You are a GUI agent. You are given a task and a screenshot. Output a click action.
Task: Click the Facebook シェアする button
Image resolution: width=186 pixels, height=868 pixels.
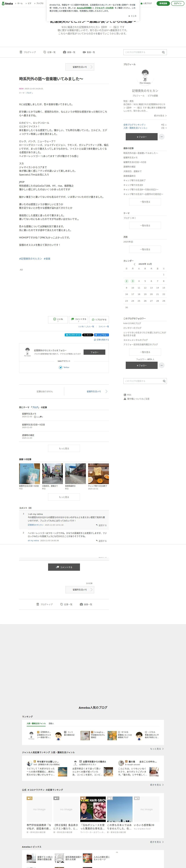click(x=101, y=335)
